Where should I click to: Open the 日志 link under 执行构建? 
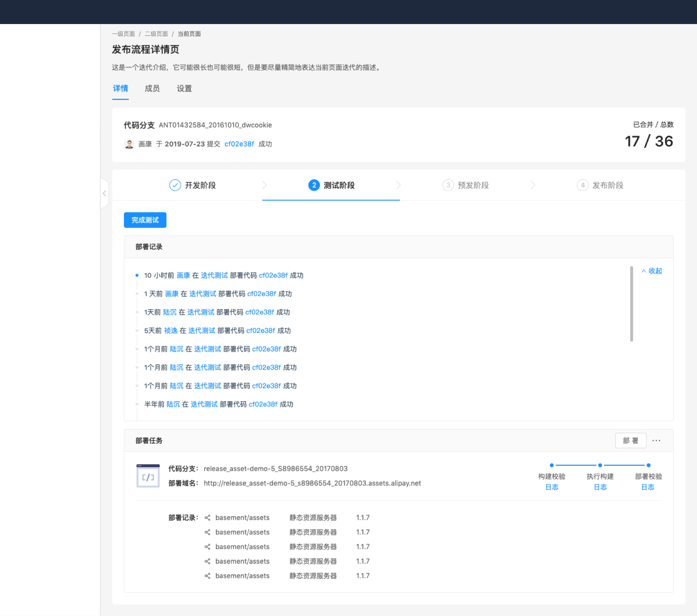[x=600, y=487]
